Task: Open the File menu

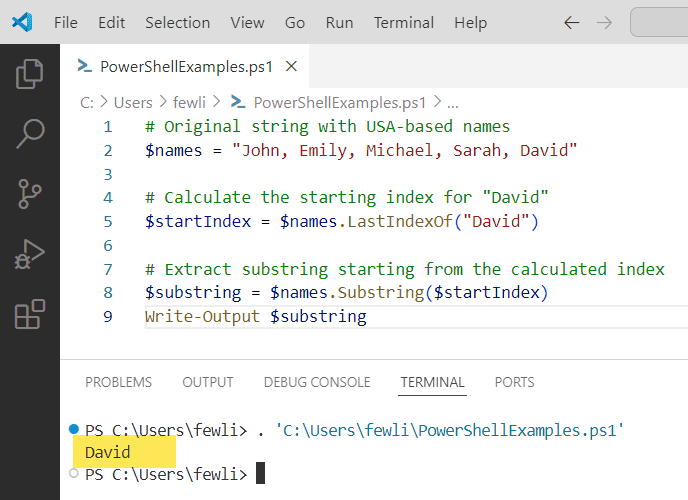Action: pyautogui.click(x=66, y=22)
